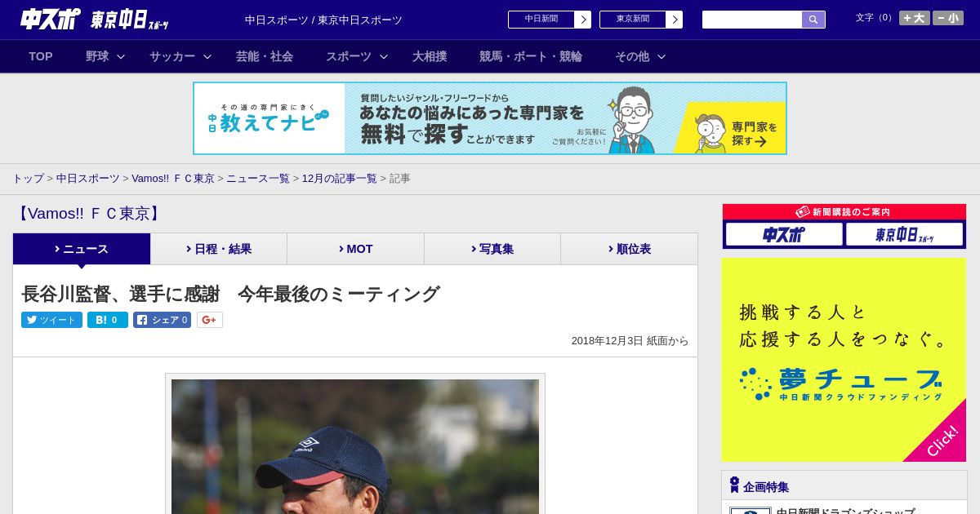
Task: Click the 【Vamos!! ＦＣ東京】 section heading
Action: pyautogui.click(x=89, y=214)
